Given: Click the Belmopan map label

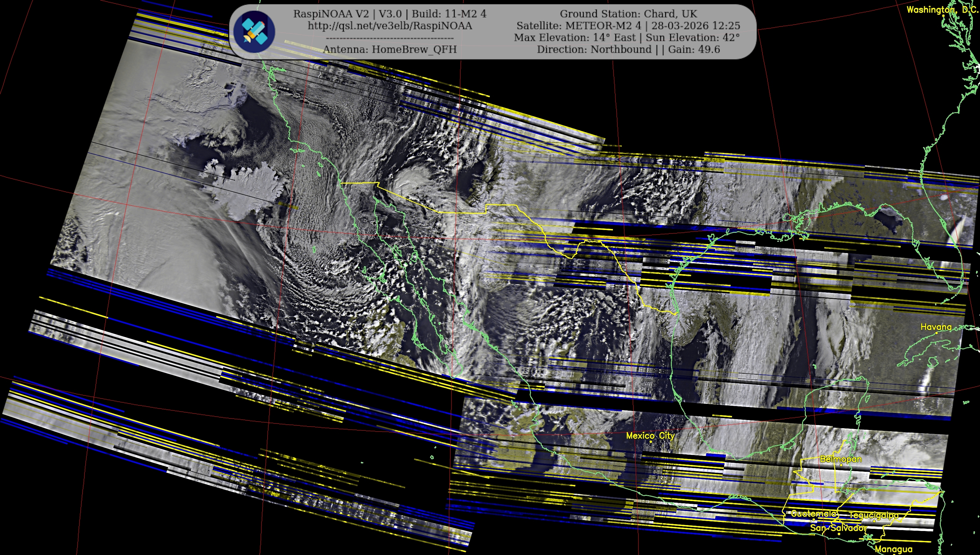Looking at the screenshot, I should point(840,459).
